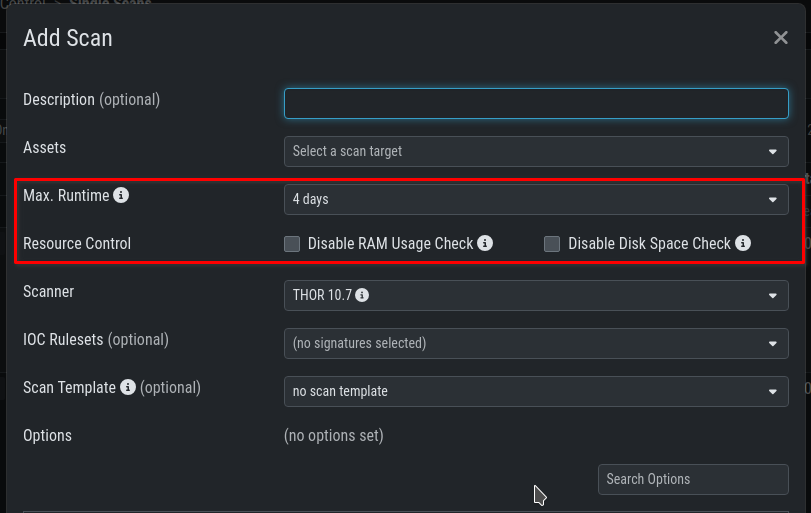Focus the Description text field
811x513 pixels.
click(536, 104)
